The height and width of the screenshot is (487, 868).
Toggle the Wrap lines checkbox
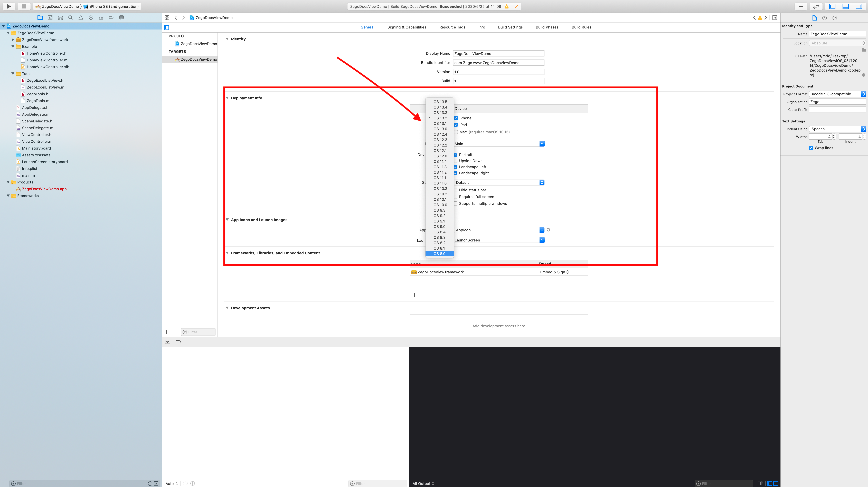811,148
